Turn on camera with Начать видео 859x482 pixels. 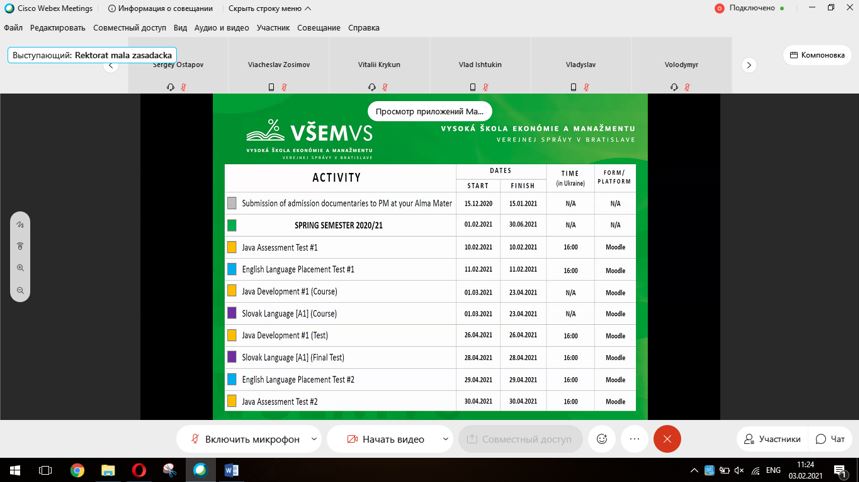[x=383, y=439]
